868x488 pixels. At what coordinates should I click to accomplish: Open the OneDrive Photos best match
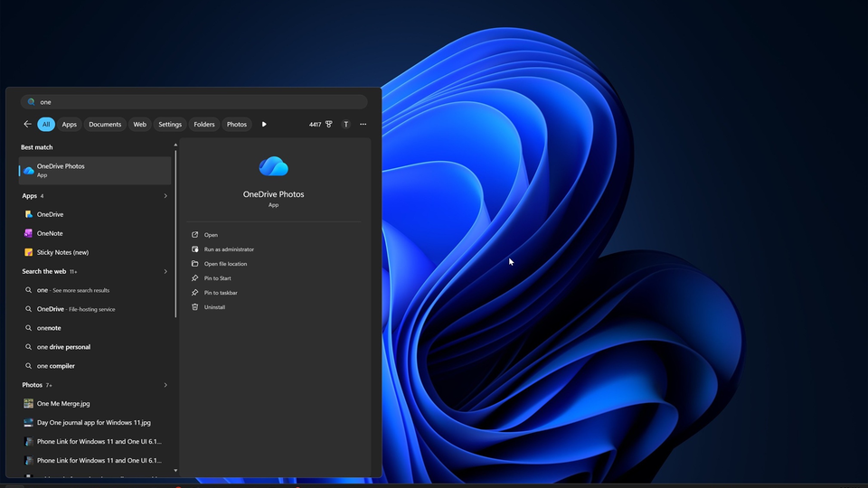click(x=95, y=171)
